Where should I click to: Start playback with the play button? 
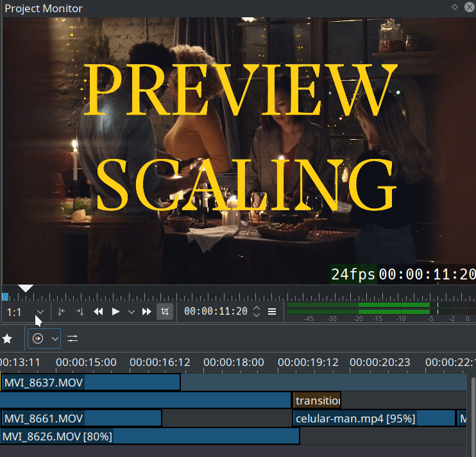tap(115, 312)
